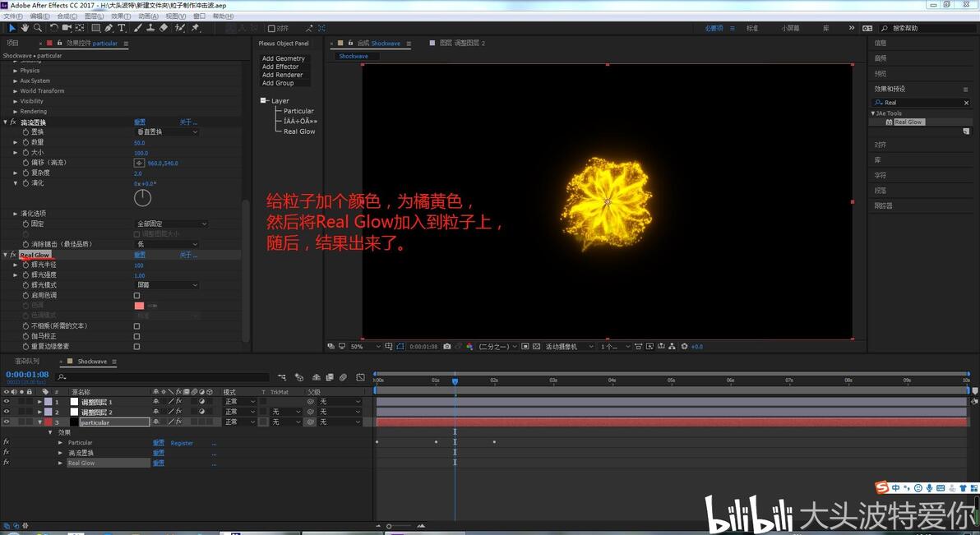Click the snapshot camera icon in viewer
Image resolution: width=980 pixels, height=535 pixels.
tap(447, 346)
